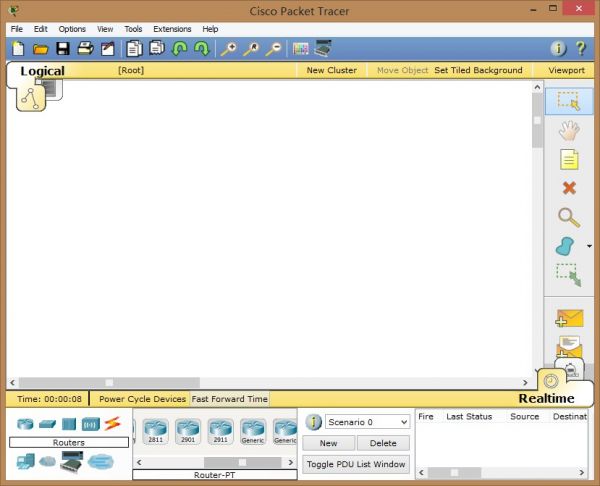Save the network with floppy icon
The image size is (600, 486).
click(x=63, y=49)
